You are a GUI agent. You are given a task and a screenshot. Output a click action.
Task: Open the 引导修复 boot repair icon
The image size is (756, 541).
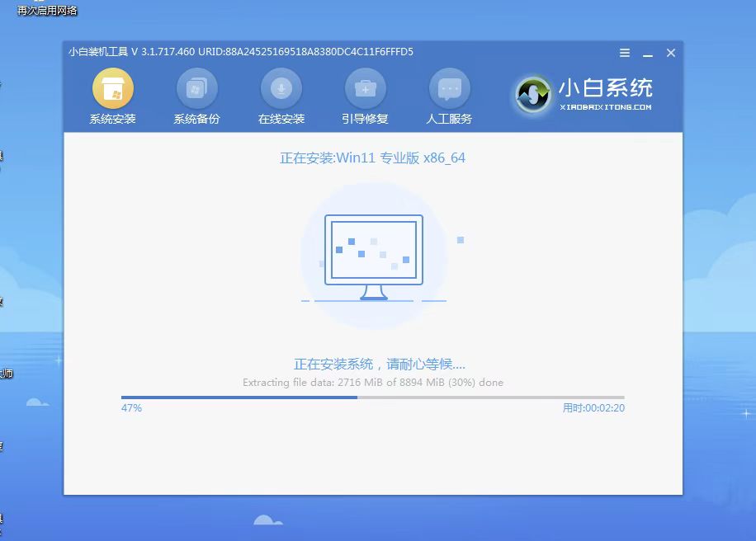click(365, 88)
